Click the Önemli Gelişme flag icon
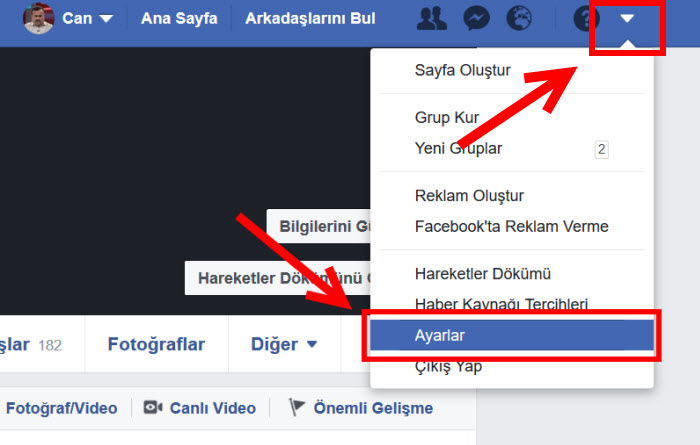Viewport: 700px width, 445px height. click(297, 407)
